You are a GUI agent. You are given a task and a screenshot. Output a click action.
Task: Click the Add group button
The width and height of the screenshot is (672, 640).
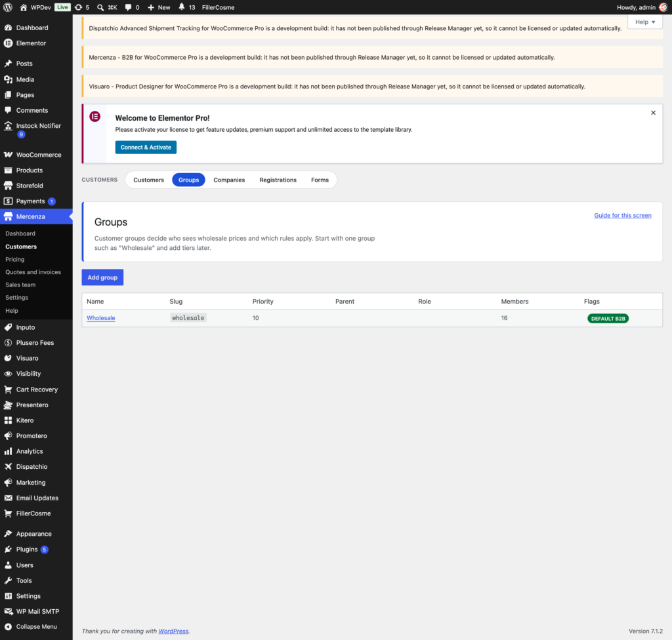click(102, 277)
